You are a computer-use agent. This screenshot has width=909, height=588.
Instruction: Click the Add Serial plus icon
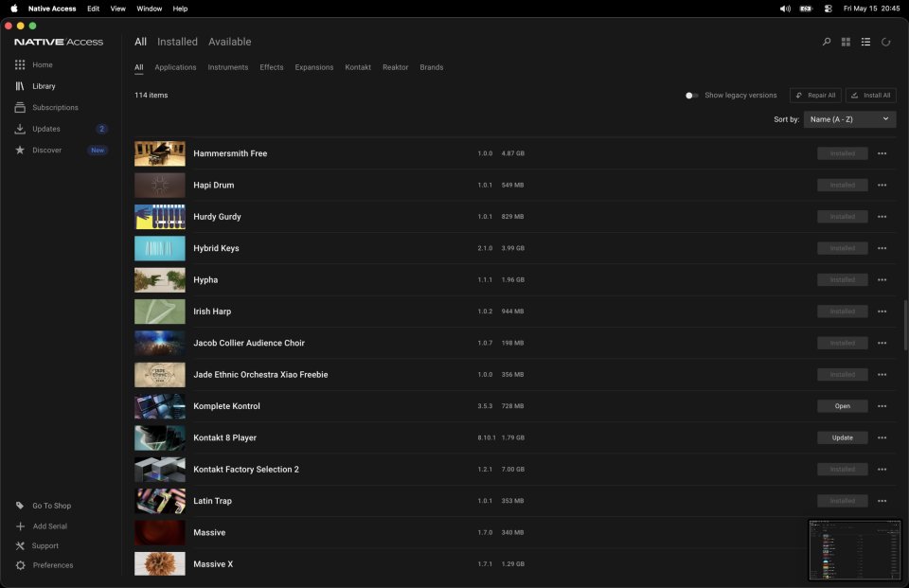click(x=20, y=526)
